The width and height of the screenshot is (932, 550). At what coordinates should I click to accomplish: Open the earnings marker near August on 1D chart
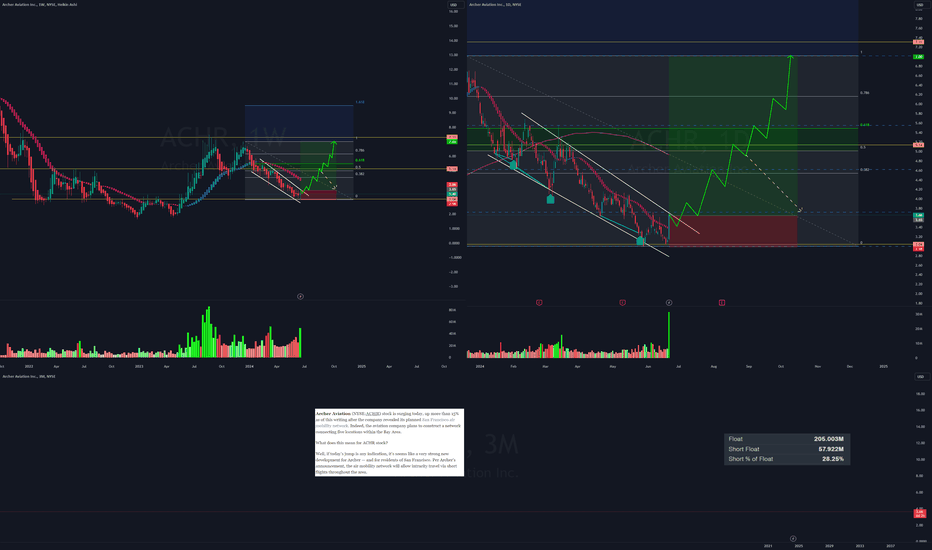722,303
